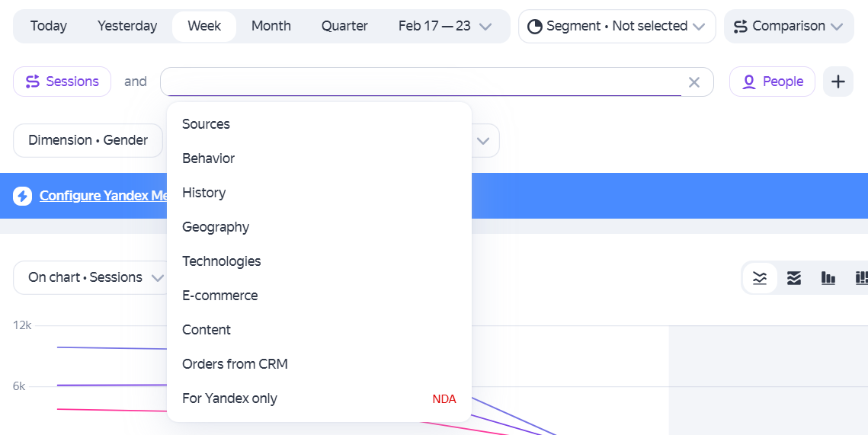Switch to the Month period tab

271,26
